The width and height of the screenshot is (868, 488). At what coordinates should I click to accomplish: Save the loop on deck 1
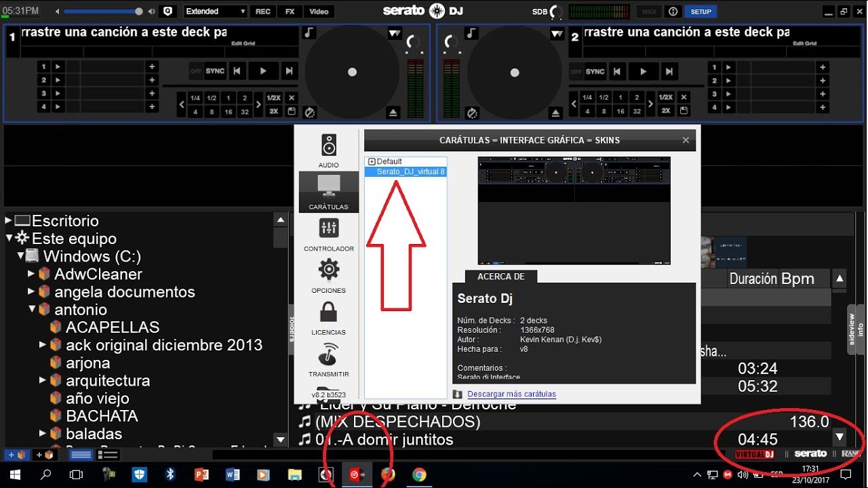tap(292, 111)
